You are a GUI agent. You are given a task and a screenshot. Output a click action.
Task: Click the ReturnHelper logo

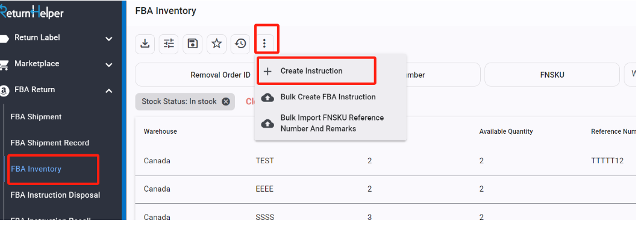tap(32, 12)
